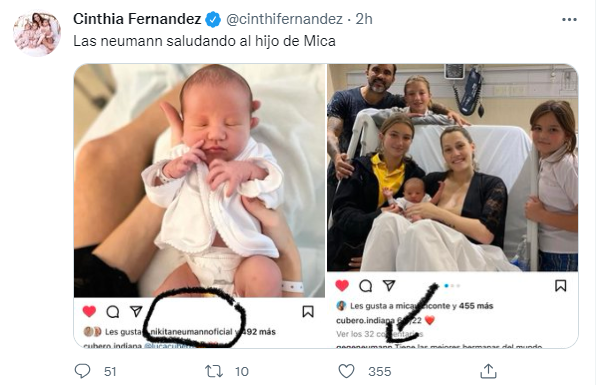
Task: Click paper plane send icon under baby photo
Action: coord(136,311)
